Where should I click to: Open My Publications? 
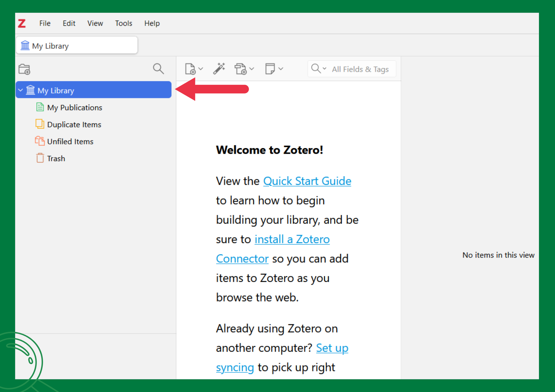(74, 107)
